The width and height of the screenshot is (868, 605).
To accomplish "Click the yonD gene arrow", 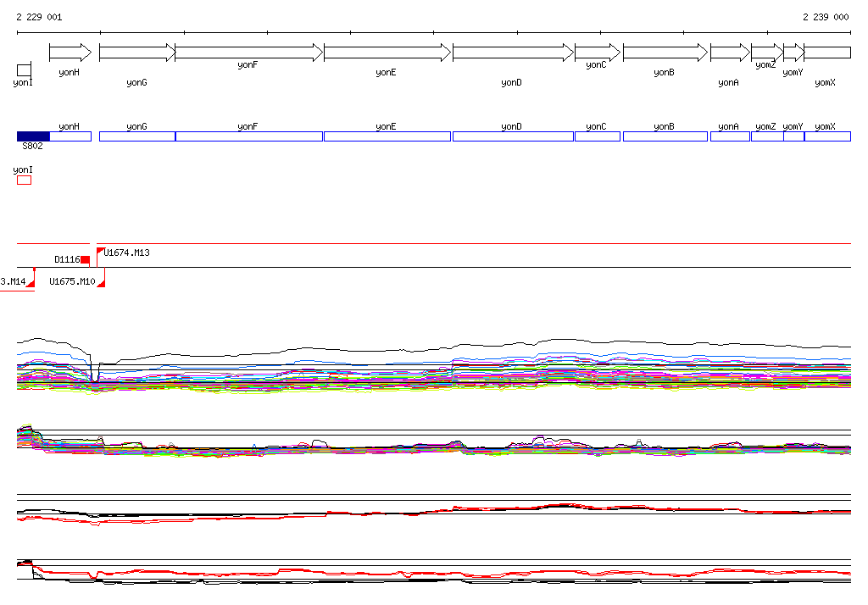I will click(513, 53).
